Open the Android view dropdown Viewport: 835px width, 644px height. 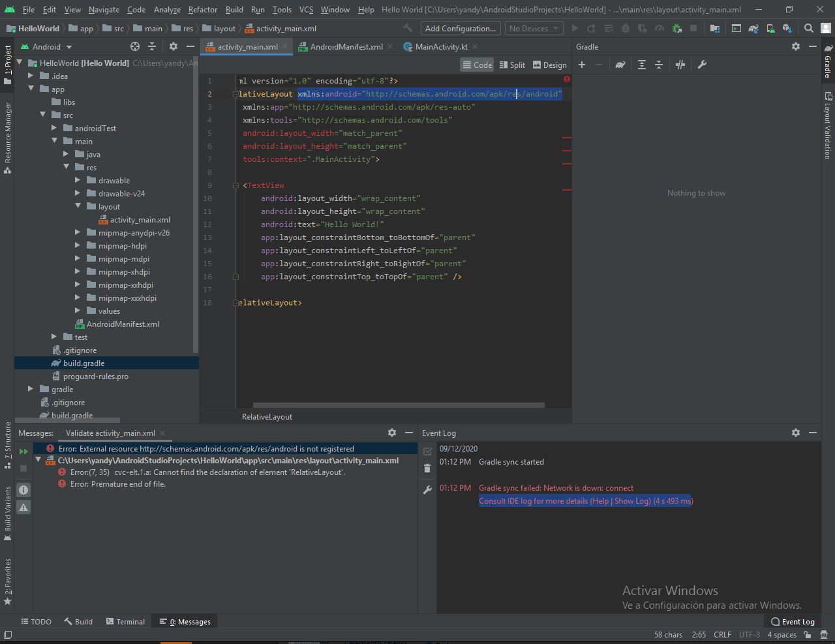pyautogui.click(x=46, y=46)
